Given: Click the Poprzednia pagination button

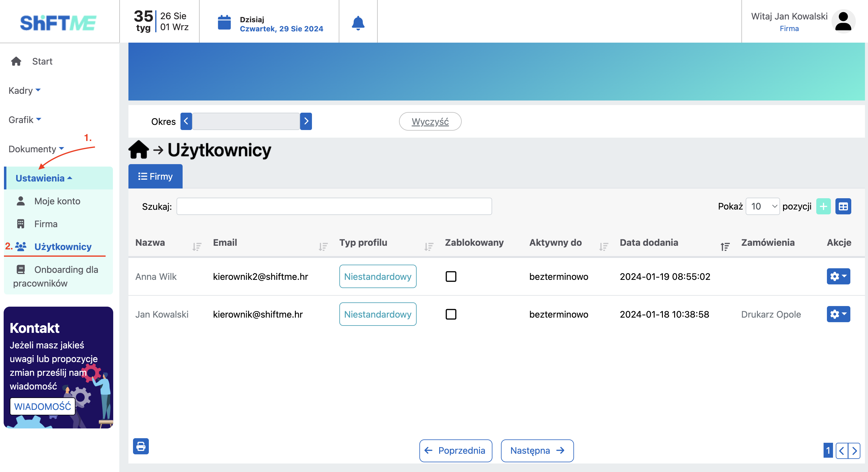Looking at the screenshot, I should pyautogui.click(x=456, y=451).
